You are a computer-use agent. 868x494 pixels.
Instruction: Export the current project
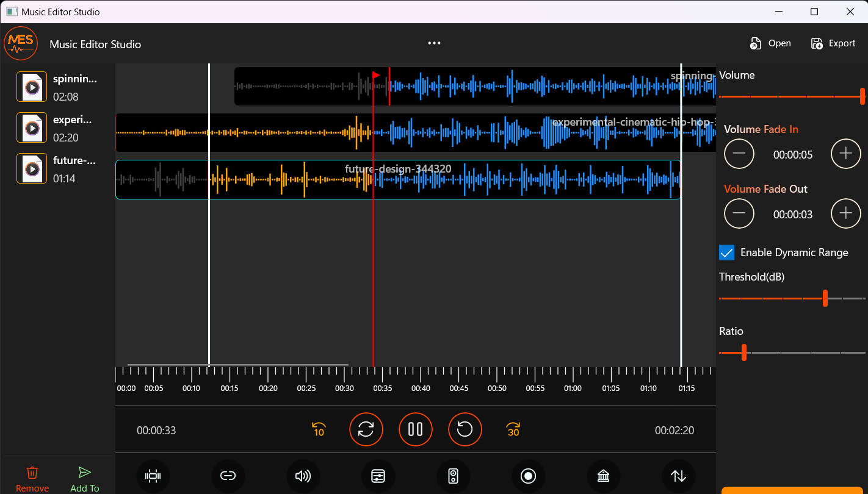click(x=833, y=43)
